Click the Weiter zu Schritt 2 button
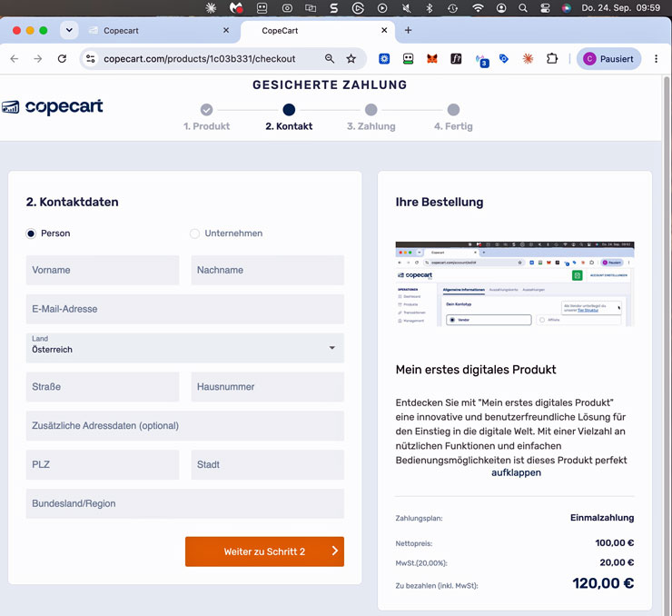 point(264,551)
